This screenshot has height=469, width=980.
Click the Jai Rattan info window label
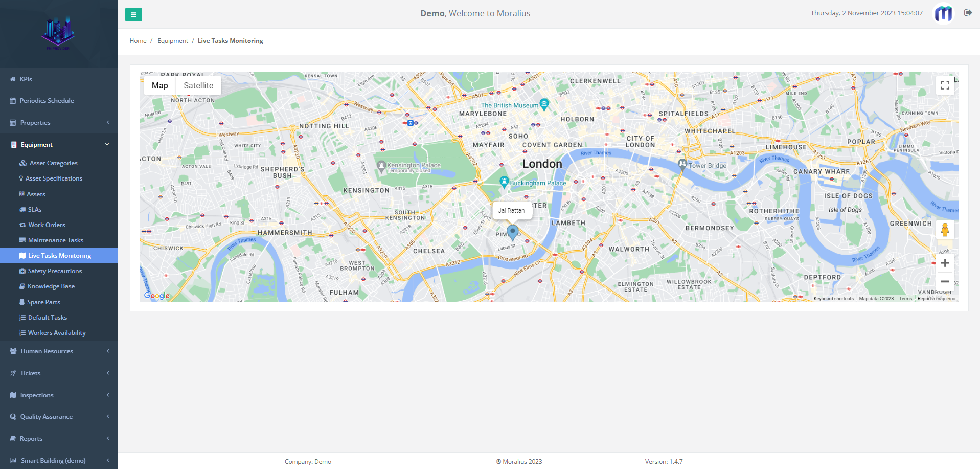pyautogui.click(x=511, y=210)
